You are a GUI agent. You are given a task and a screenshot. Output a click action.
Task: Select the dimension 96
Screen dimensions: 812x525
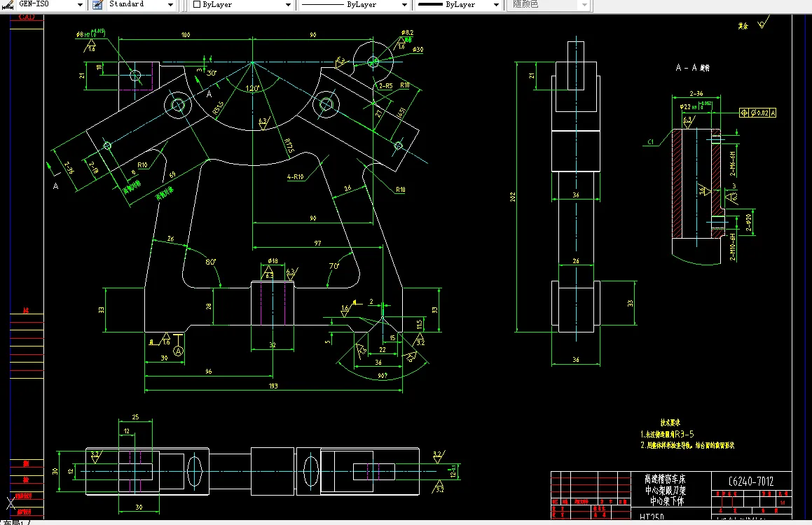point(208,372)
